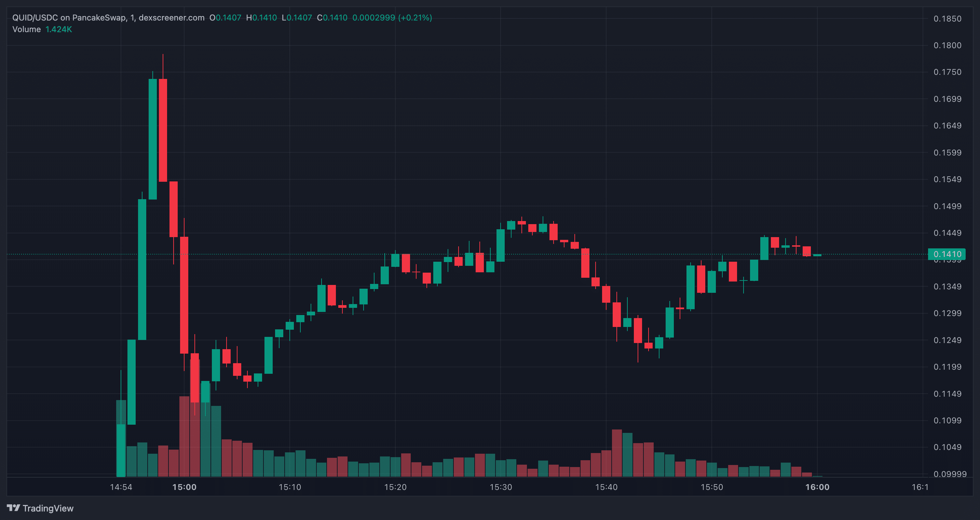The width and height of the screenshot is (980, 520).
Task: Click the Volume value 1.424K
Action: (x=58, y=29)
